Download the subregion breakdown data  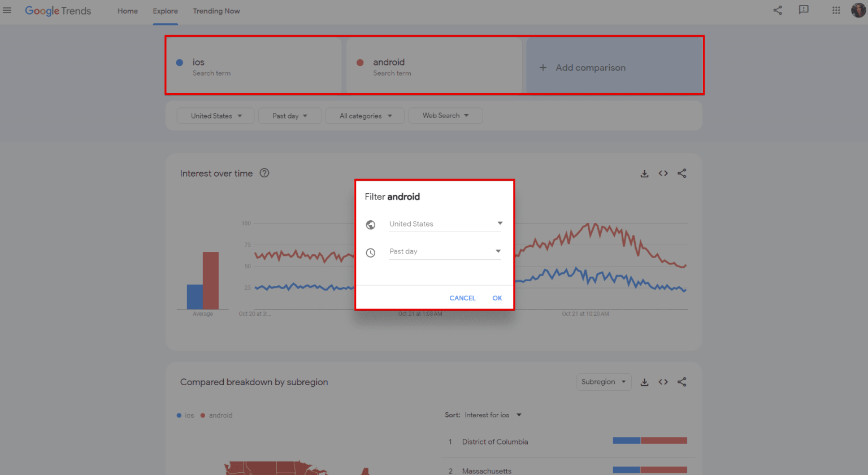(644, 382)
